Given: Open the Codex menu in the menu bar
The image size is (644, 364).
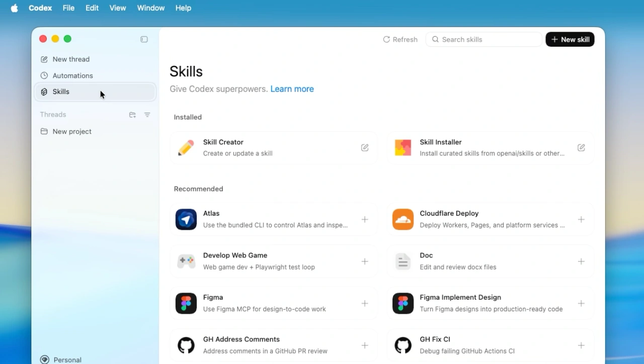Looking at the screenshot, I should click(40, 8).
